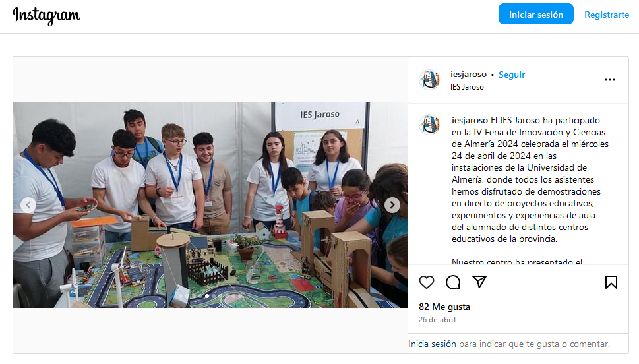Open comments with the speech bubble icon
Screen dimensions: 639x364
point(453,282)
